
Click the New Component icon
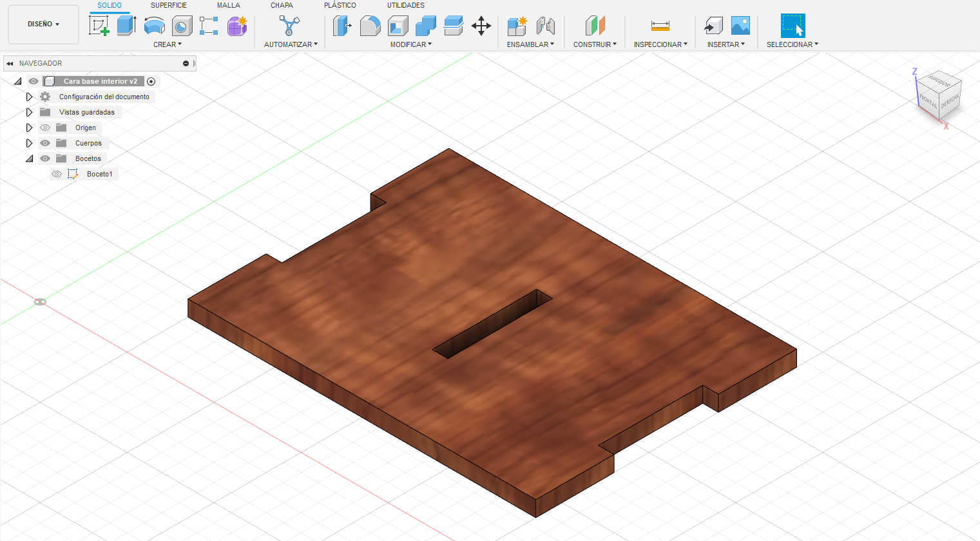[x=517, y=26]
